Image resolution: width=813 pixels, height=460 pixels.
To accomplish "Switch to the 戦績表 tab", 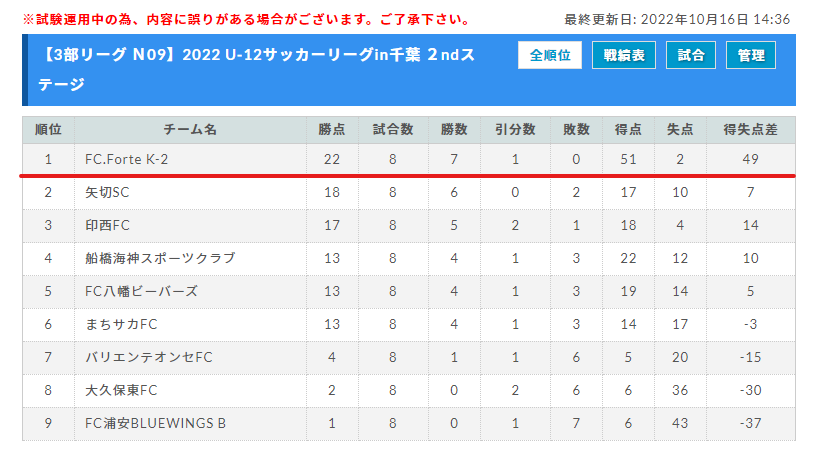I will point(624,55).
